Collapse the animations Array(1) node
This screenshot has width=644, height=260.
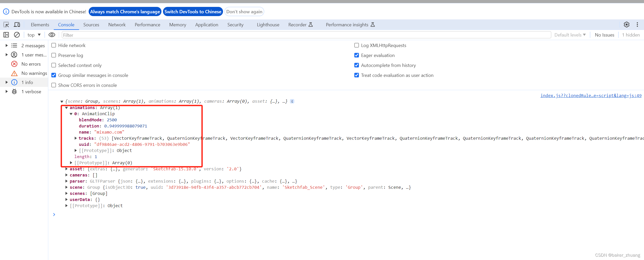click(66, 108)
